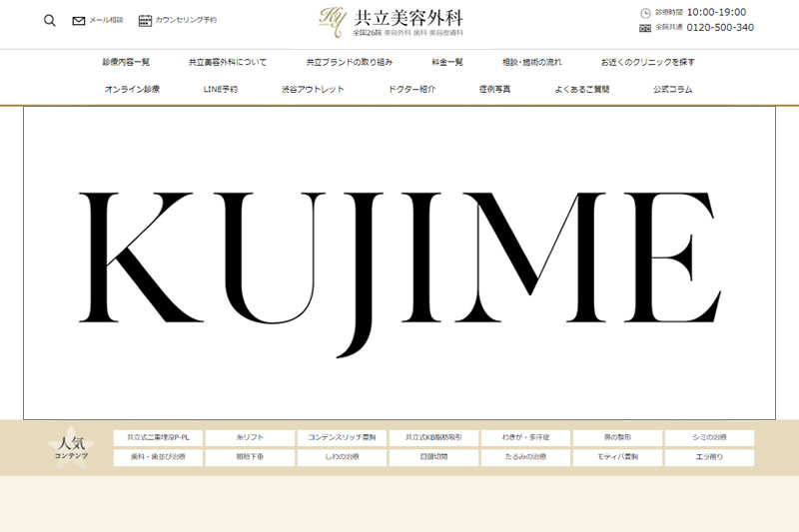This screenshot has width=799, height=532.
Task: Select the 共立式二重埋没P-PL button
Action: coord(158,438)
